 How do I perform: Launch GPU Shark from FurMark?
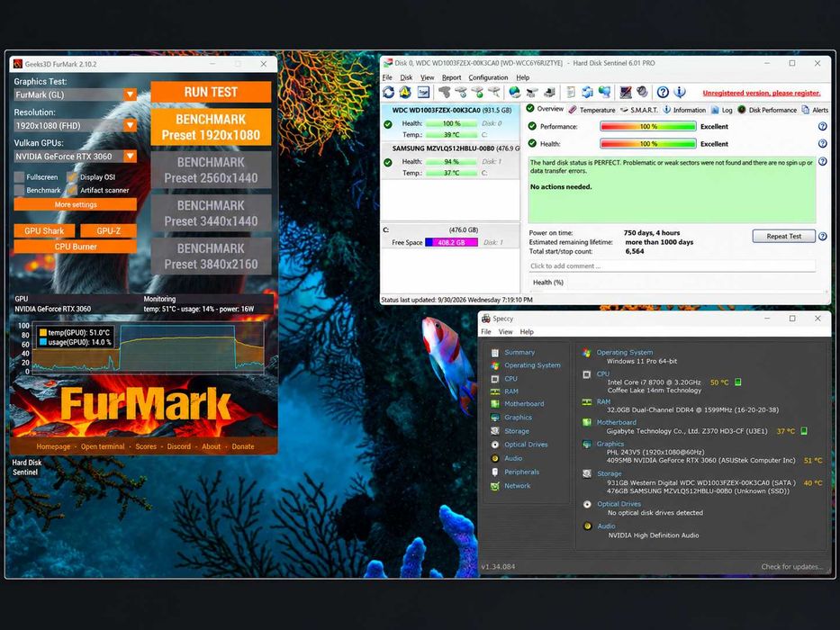point(44,231)
